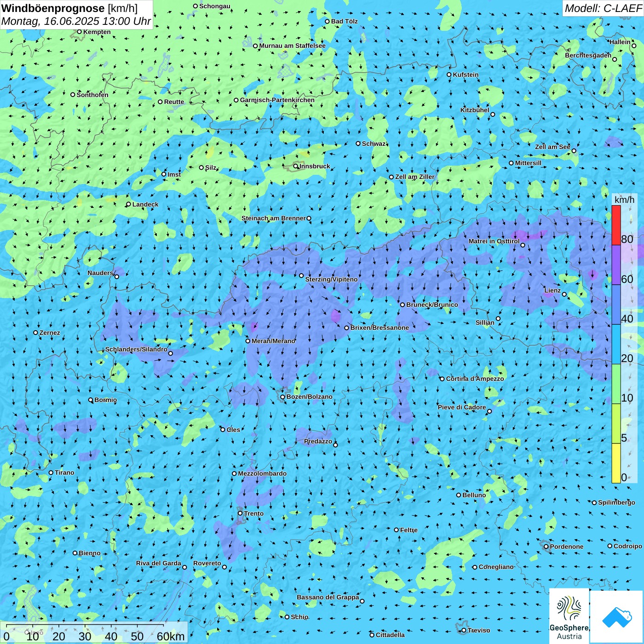Click the Meran/Merano city marker
This screenshot has height=644, width=644.
pos(248,341)
